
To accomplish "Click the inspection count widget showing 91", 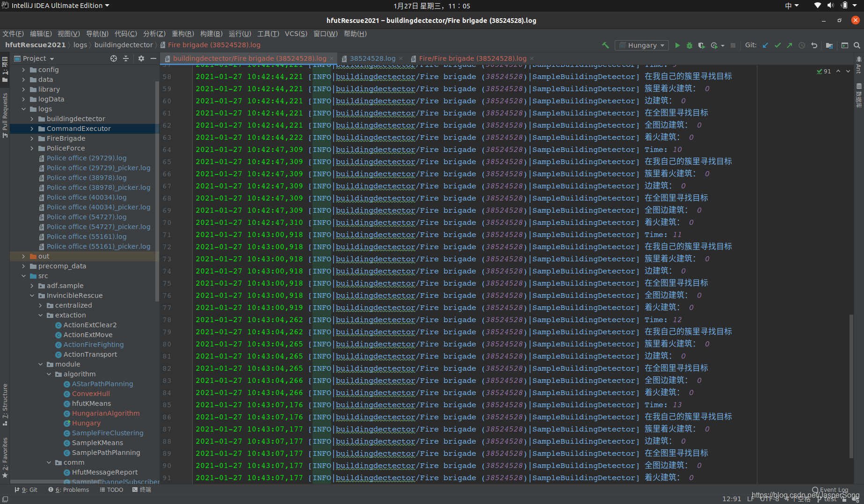I will coord(824,71).
